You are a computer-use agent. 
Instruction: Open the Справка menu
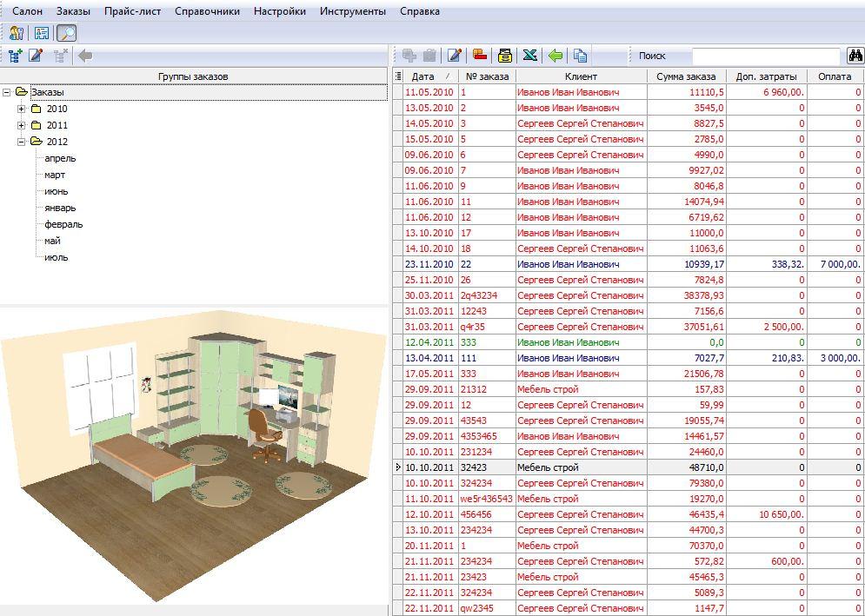coord(421,11)
